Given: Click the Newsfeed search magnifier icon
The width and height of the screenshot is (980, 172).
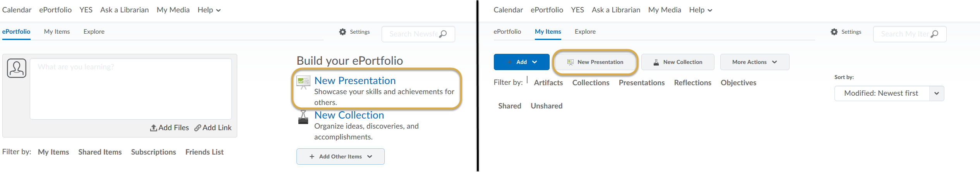Looking at the screenshot, I should coord(443,34).
